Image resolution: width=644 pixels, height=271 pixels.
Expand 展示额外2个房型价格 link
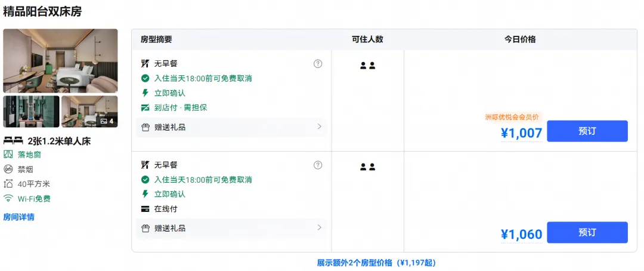(x=376, y=263)
